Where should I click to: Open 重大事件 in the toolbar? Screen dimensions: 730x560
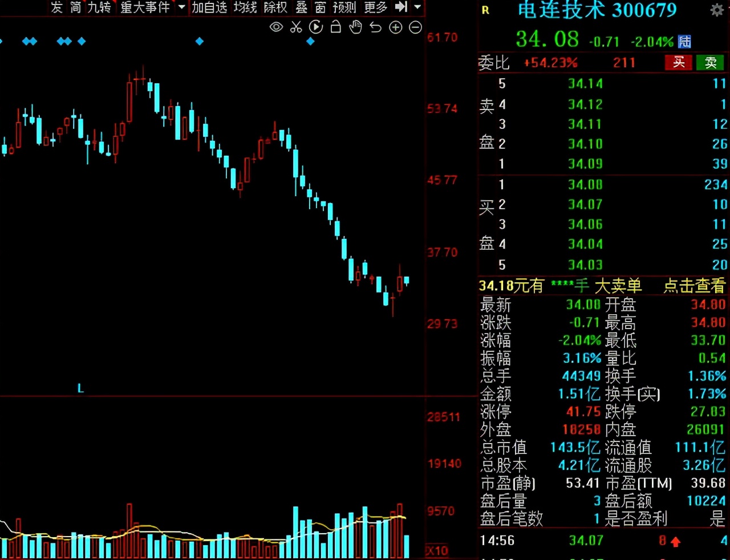[145, 7]
